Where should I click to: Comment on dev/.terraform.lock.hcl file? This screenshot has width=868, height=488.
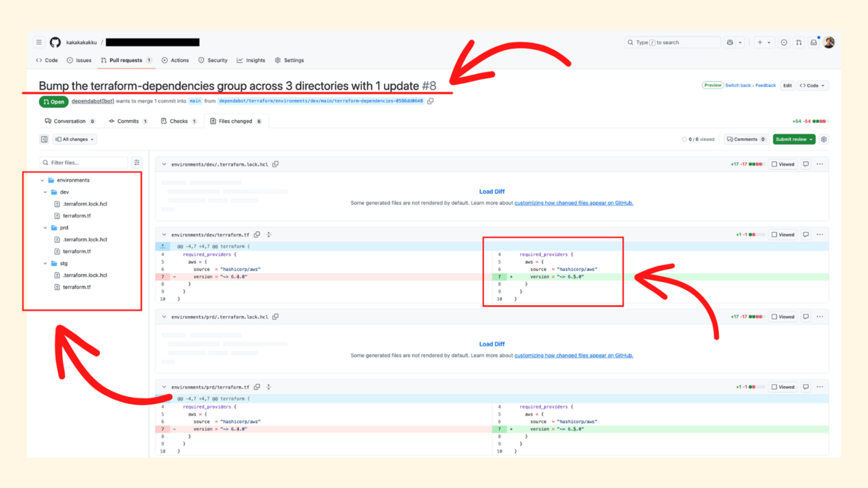806,164
